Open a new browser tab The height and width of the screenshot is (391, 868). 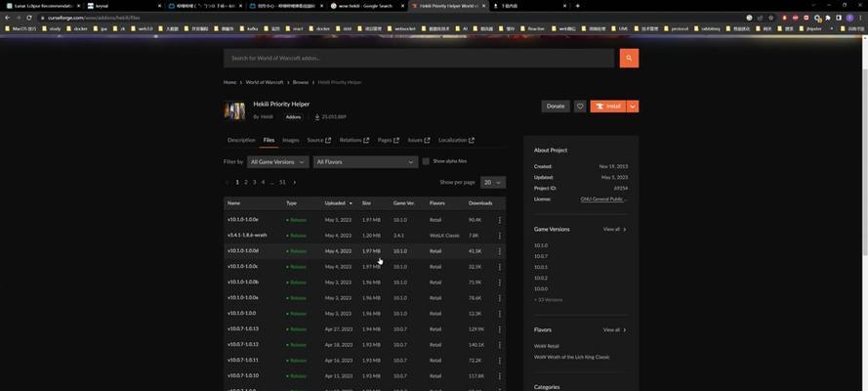(577, 6)
